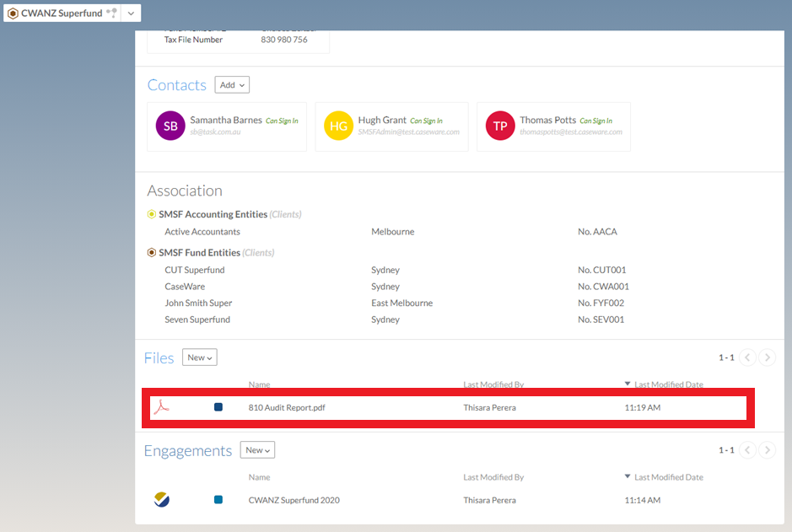Select CaseWare association entry
This screenshot has height=532, width=792.
185,287
